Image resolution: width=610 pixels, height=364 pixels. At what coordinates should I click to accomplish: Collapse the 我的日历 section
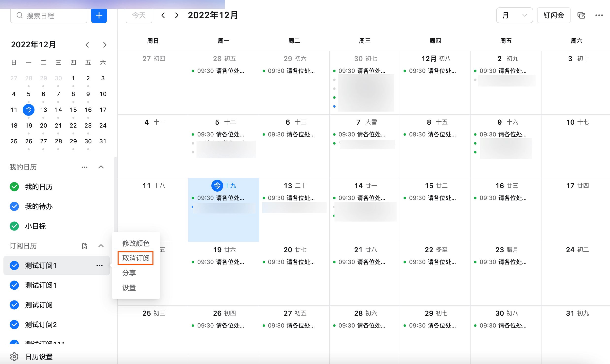(101, 167)
